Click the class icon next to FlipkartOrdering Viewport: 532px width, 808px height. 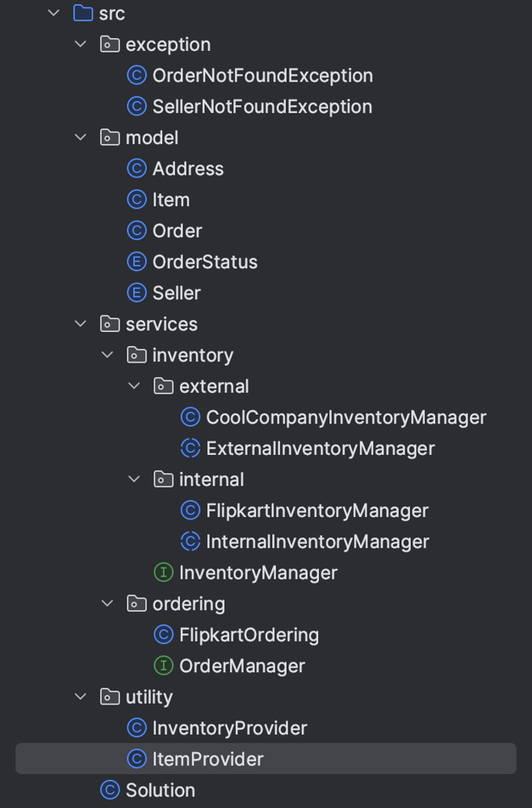click(163, 635)
